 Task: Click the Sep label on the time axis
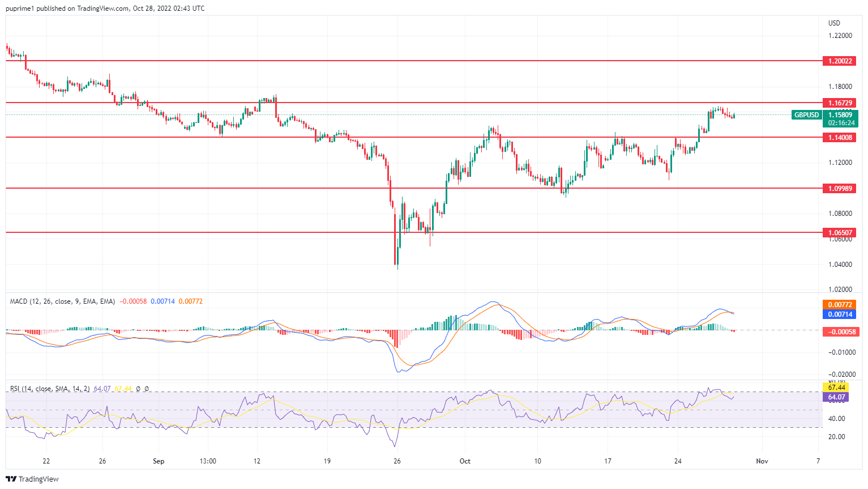click(159, 461)
